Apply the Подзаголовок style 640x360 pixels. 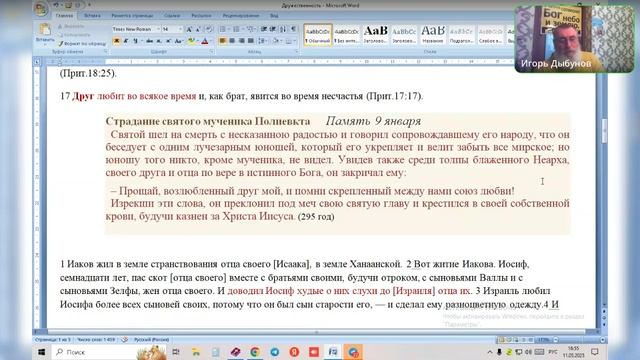[x=461, y=35]
